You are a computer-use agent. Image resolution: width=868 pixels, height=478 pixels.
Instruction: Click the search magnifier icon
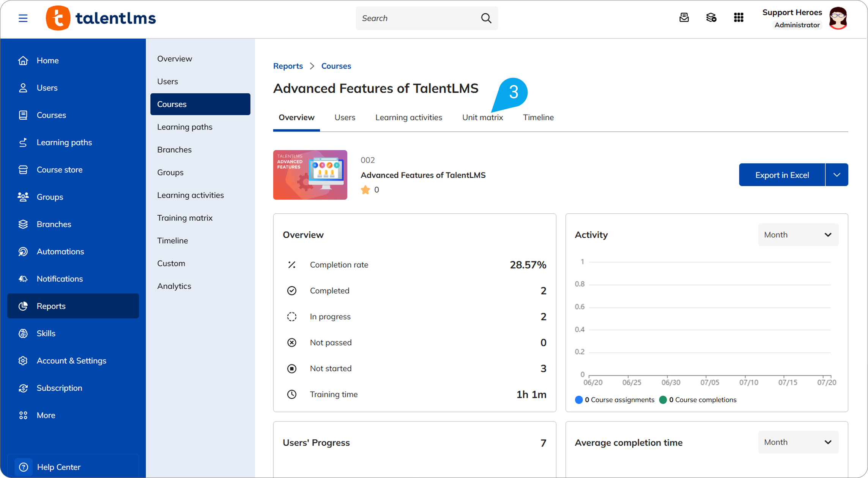[486, 18]
